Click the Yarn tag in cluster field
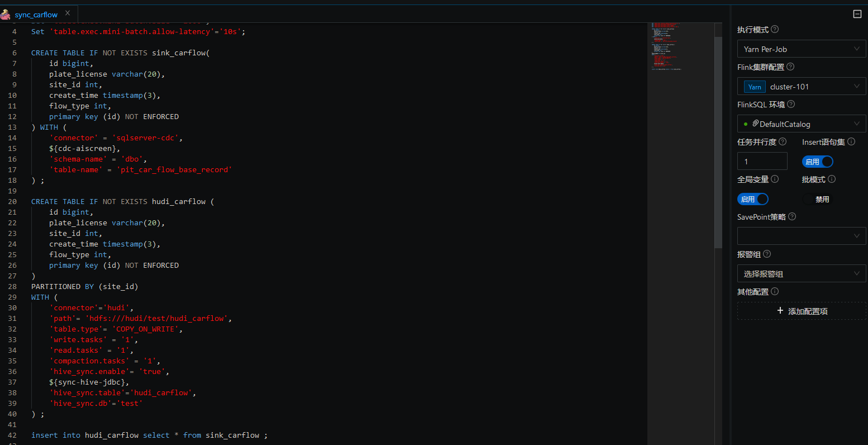Viewport: 868px width, 445px height. (x=755, y=87)
